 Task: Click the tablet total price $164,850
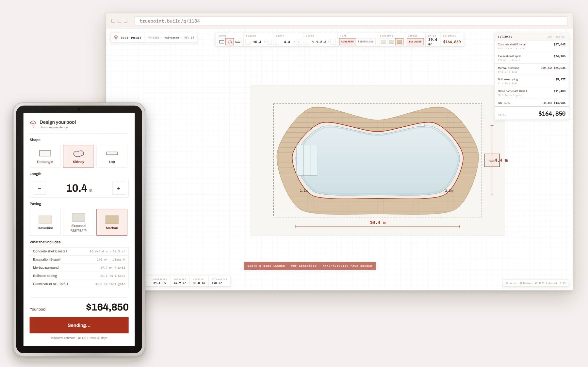107,307
